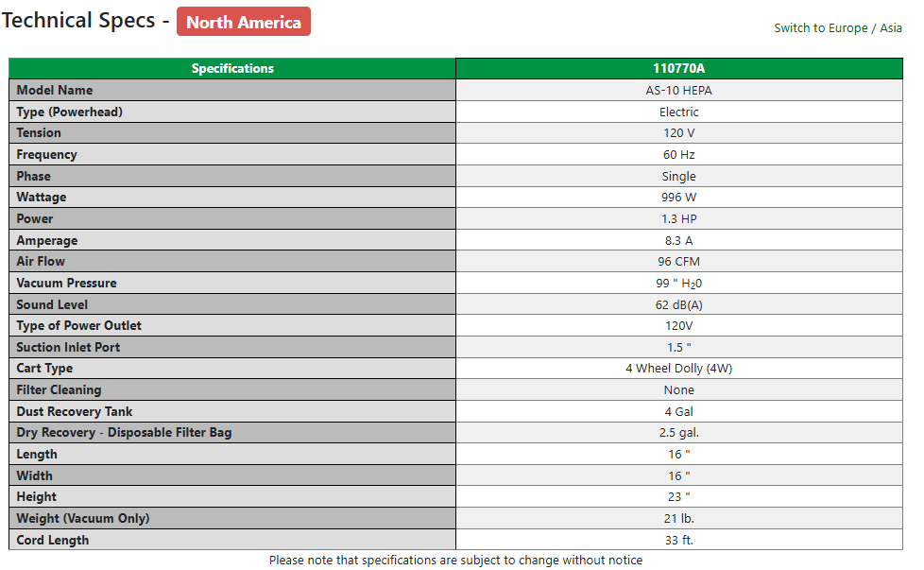Select the 1.3 HP value

point(679,218)
